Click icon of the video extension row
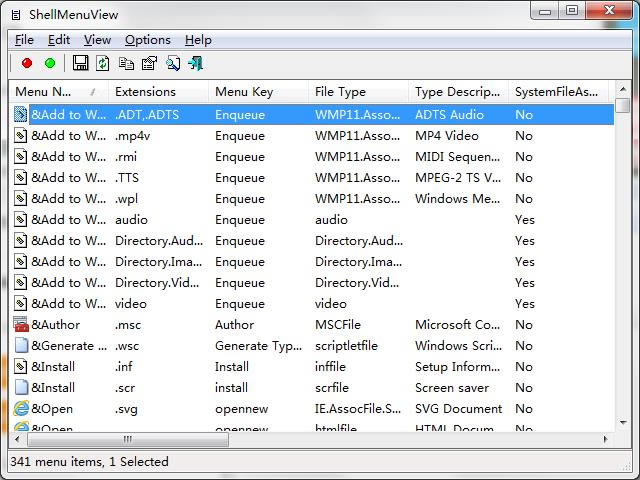Image resolution: width=640 pixels, height=480 pixels. pos(20,304)
